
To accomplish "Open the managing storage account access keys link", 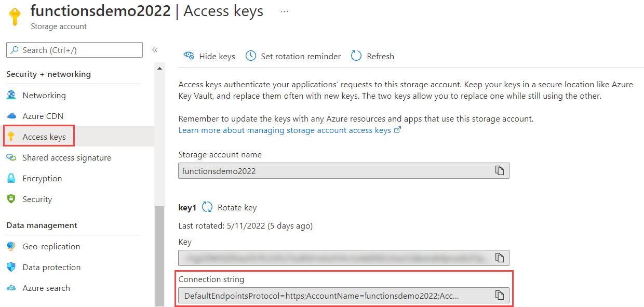I will 288,130.
